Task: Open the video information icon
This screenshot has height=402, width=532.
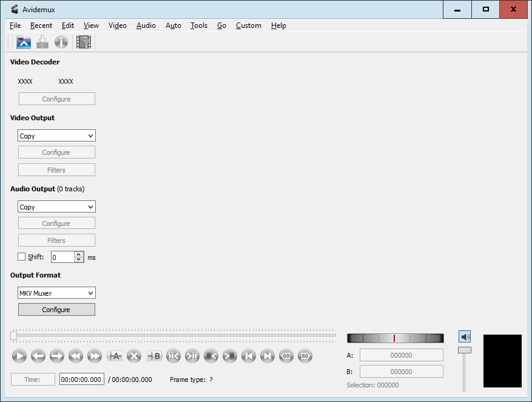Action: (x=61, y=42)
